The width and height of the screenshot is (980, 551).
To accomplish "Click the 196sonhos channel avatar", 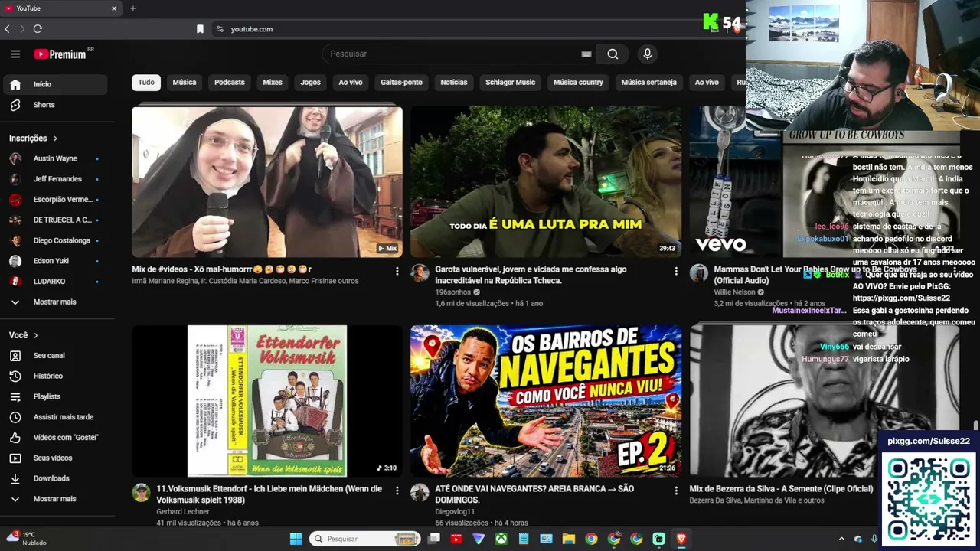I will pyautogui.click(x=420, y=273).
